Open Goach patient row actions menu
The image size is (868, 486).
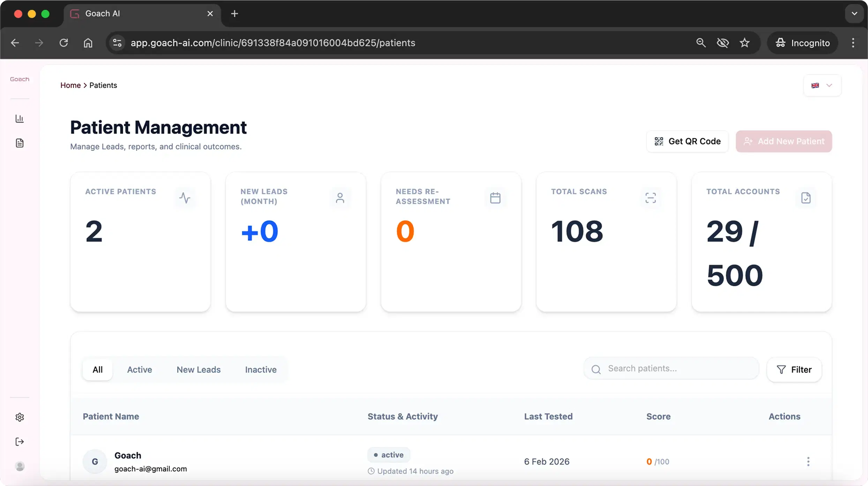point(808,462)
